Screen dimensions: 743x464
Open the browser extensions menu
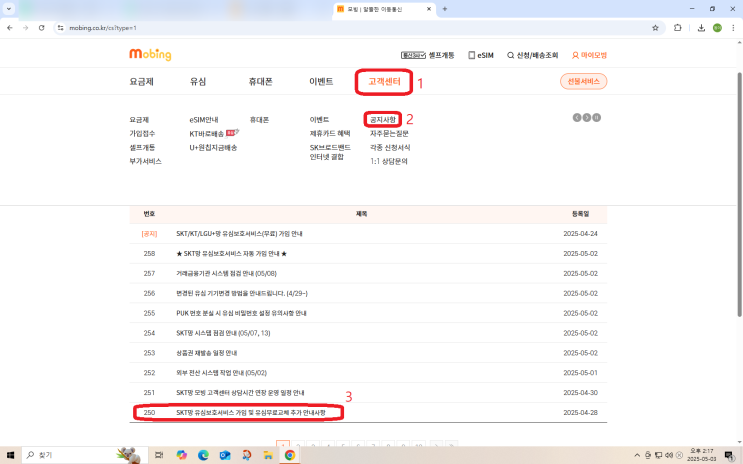(x=678, y=28)
